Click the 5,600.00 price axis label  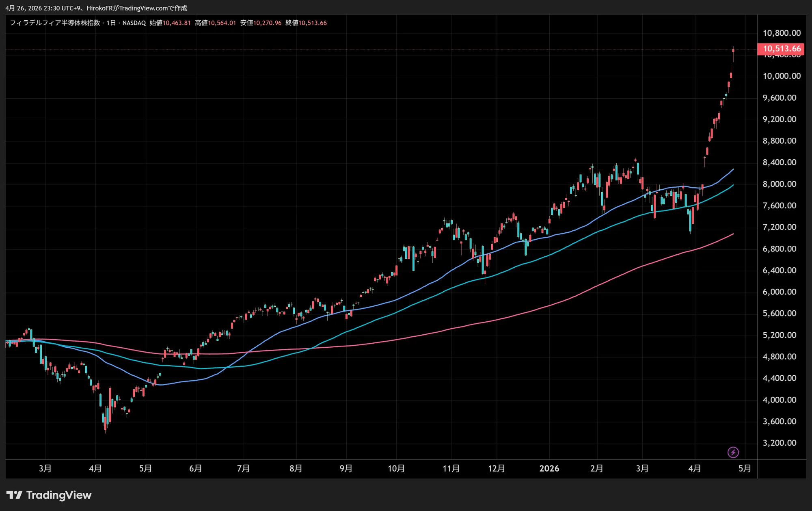(x=780, y=313)
